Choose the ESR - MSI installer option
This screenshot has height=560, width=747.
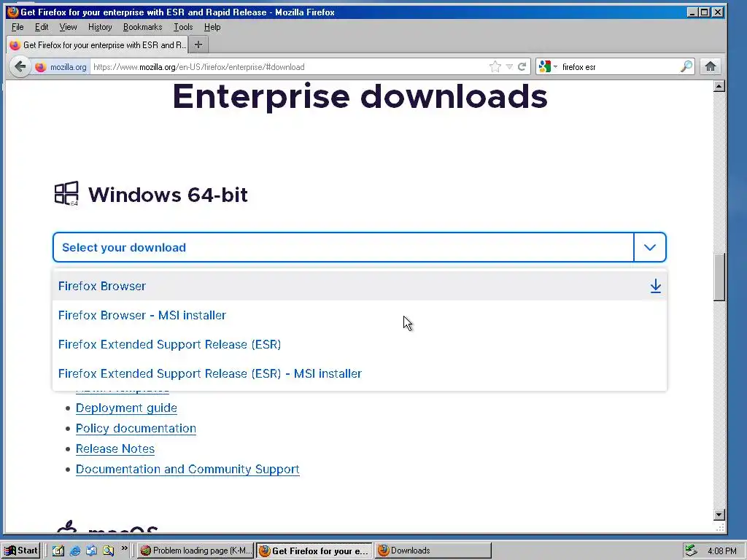point(360,373)
